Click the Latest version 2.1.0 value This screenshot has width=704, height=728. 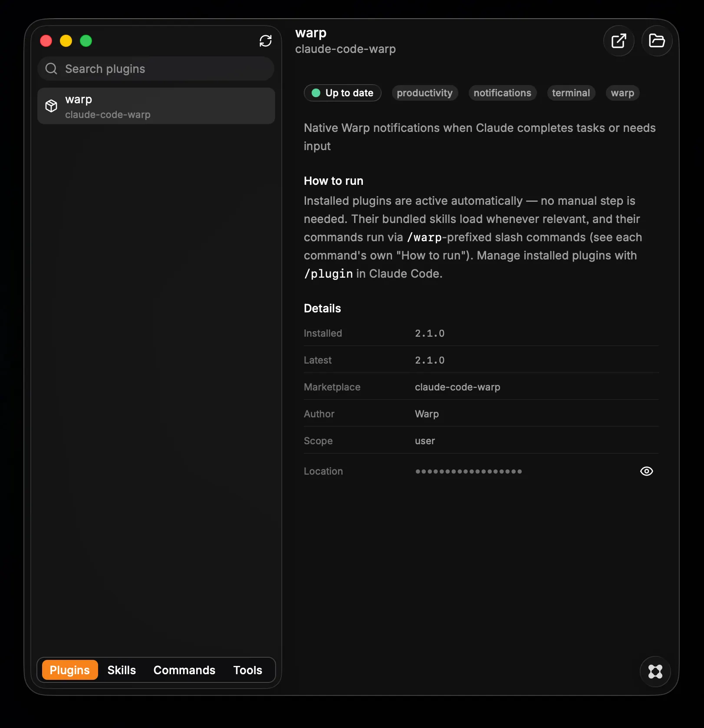429,360
